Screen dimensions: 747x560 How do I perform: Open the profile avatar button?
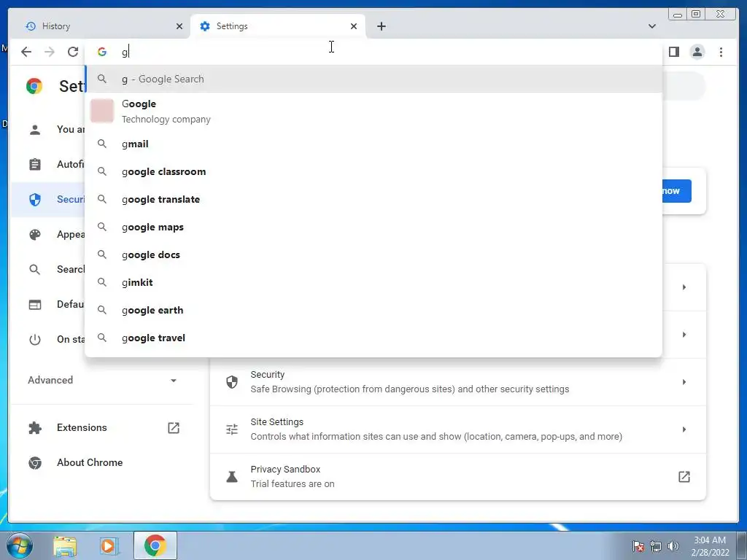[697, 52]
